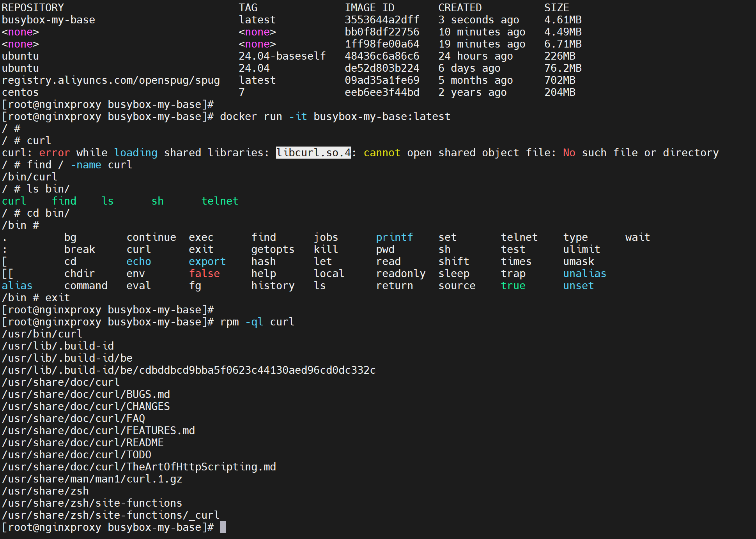Select the /usr/share/doc/curl/FAQ path
This screenshot has width=756, height=539.
pos(73,418)
